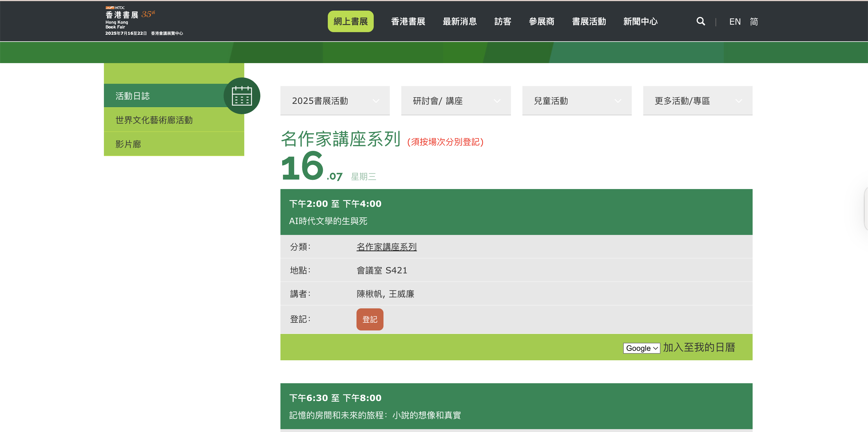The image size is (868, 432).
Task: Select 世界文化藝術廊活動 in the sidebar
Action: click(154, 120)
